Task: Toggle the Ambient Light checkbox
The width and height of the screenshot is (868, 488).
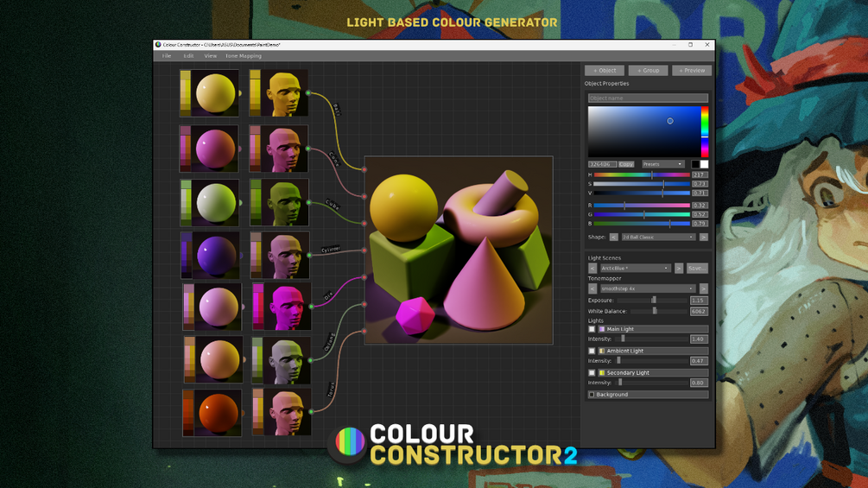Action: coord(592,351)
